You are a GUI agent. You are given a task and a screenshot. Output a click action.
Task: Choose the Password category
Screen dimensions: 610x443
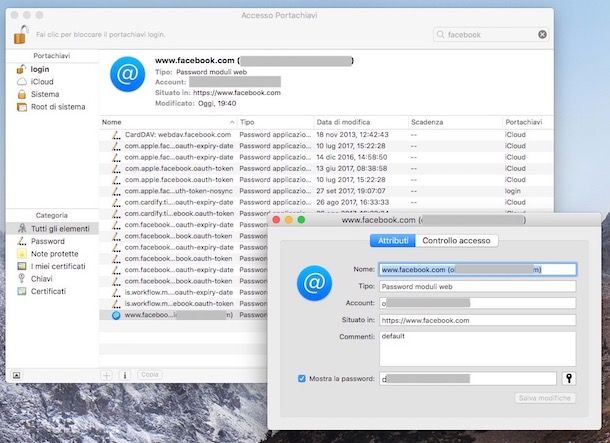[x=52, y=241]
